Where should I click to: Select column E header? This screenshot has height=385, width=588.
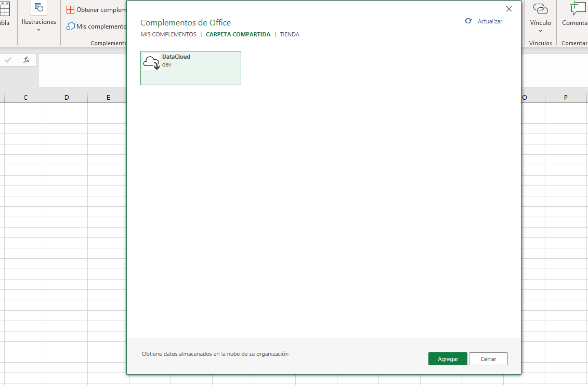tap(108, 98)
